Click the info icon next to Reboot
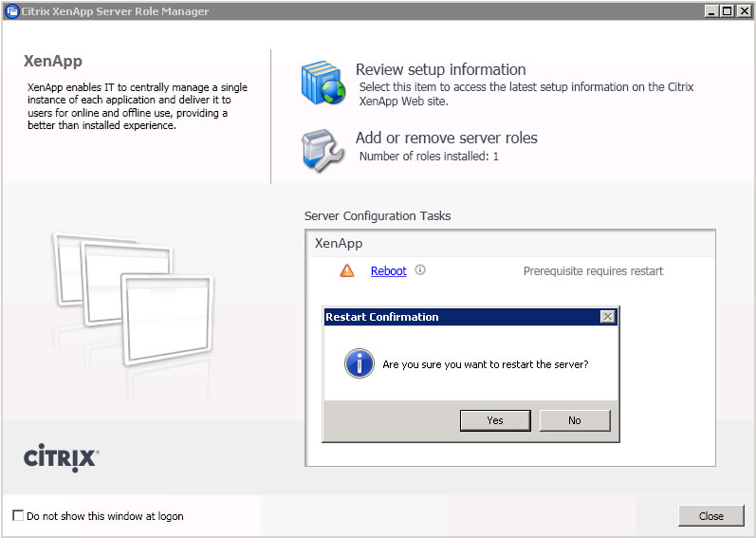 pos(420,270)
